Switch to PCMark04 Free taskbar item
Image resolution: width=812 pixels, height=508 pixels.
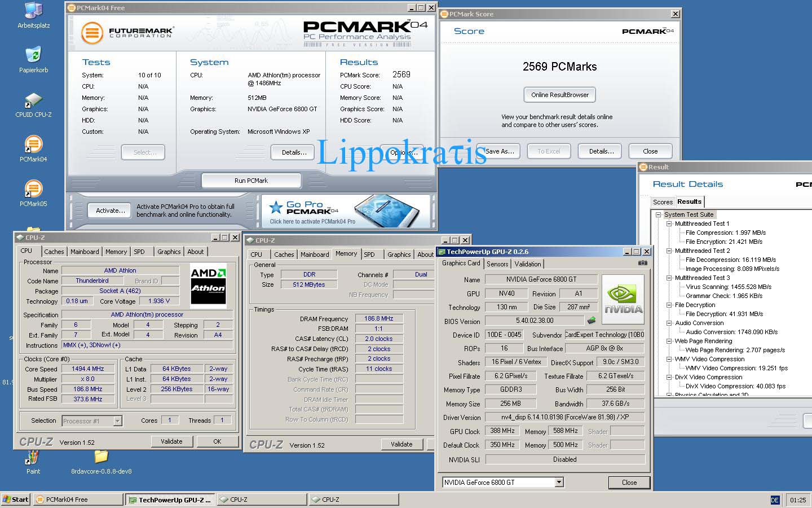(78, 500)
